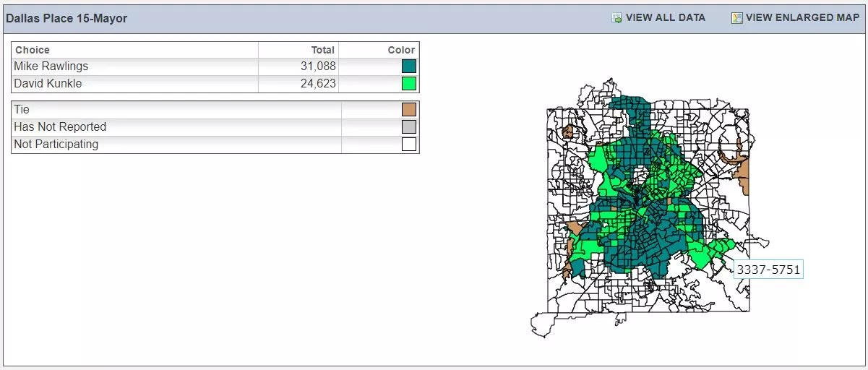Click the Choice column header

coord(33,50)
